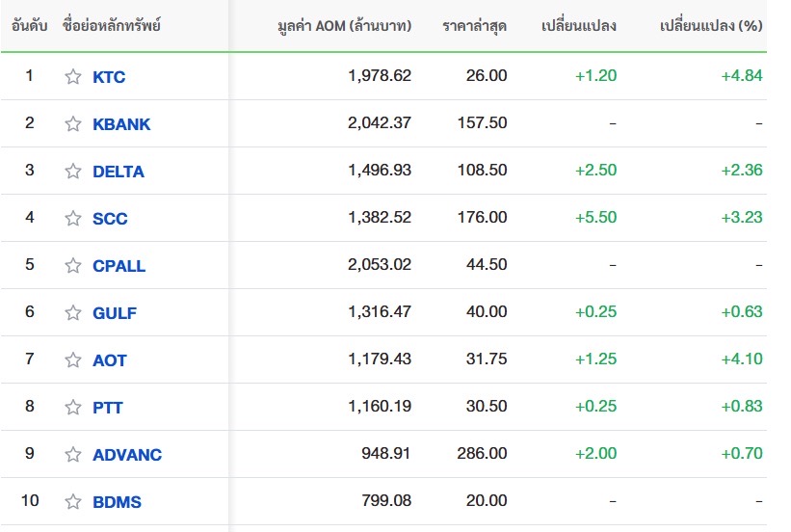Click the star icon beside DELTA
The width and height of the screenshot is (791, 532).
pos(73,172)
